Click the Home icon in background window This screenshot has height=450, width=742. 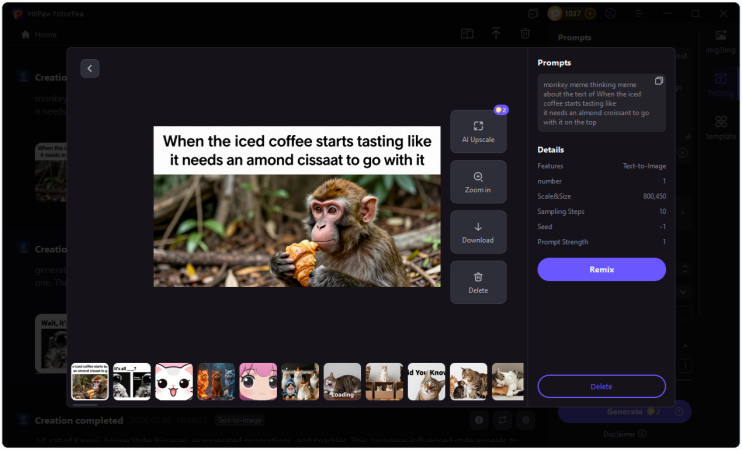pos(26,35)
